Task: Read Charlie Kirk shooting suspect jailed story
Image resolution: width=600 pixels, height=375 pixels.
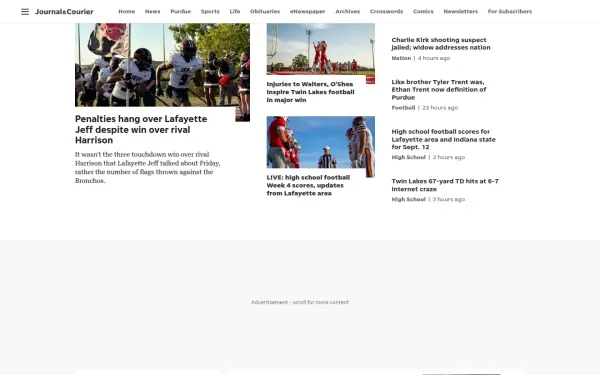Action: tap(441, 44)
